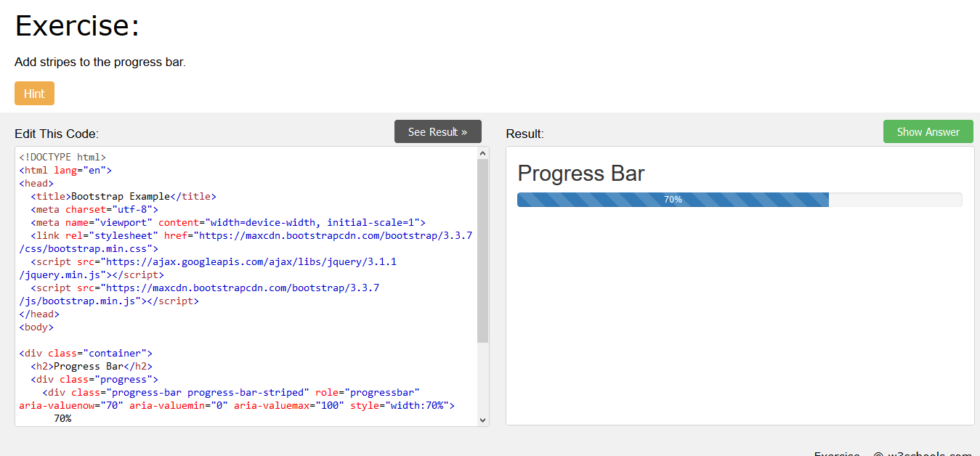Click the h2 Progress Bar code line
The width and height of the screenshot is (980, 456).
click(92, 366)
